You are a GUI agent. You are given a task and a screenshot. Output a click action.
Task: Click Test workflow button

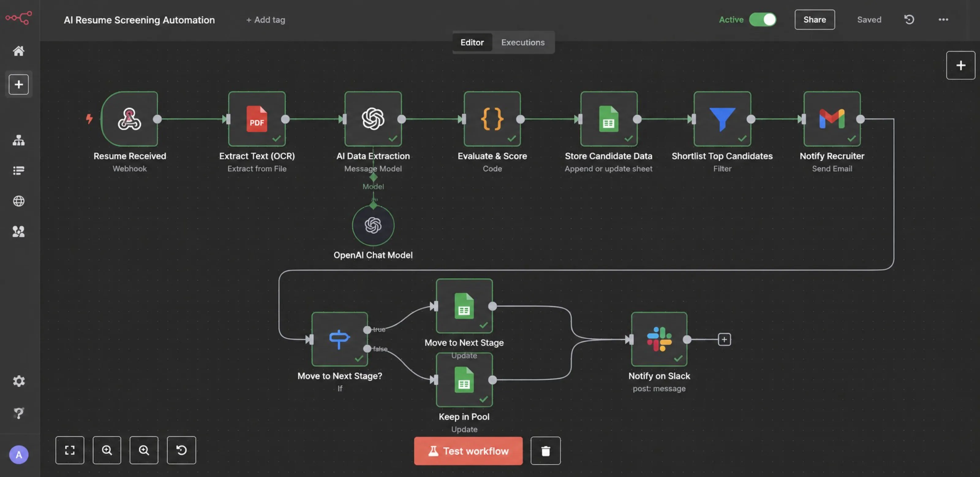coord(468,451)
